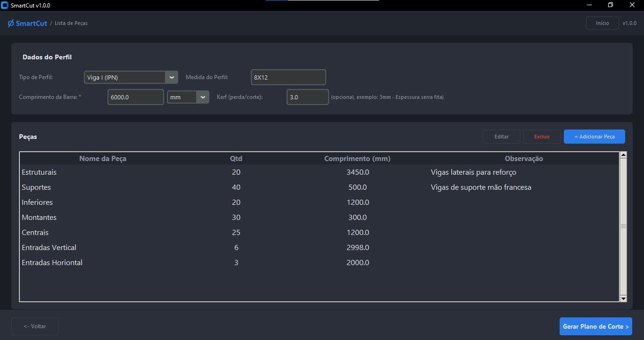Select the Estruturais row

click(x=319, y=172)
